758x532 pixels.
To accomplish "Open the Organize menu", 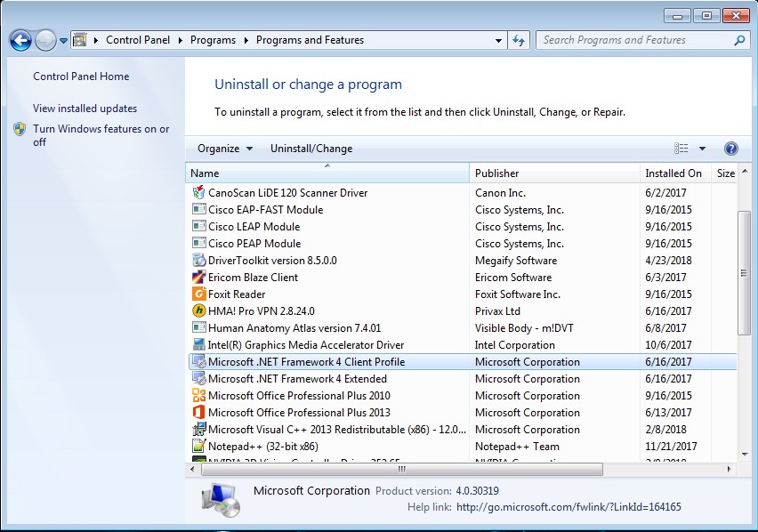I will [x=225, y=149].
